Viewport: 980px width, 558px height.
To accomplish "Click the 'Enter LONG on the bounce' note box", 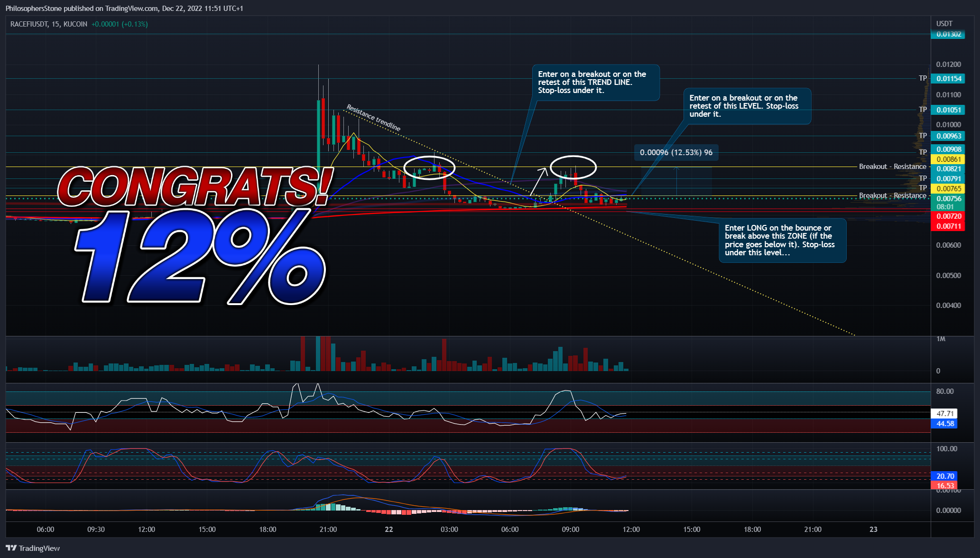I will (x=782, y=241).
